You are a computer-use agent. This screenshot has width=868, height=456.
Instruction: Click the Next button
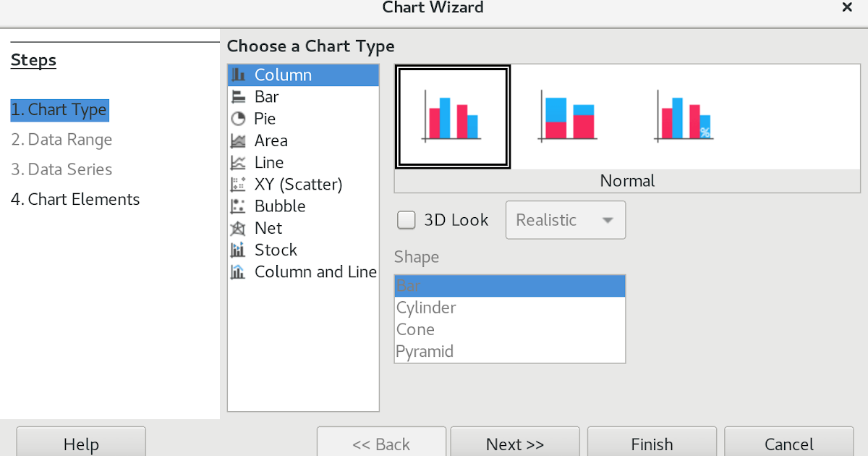pyautogui.click(x=514, y=444)
